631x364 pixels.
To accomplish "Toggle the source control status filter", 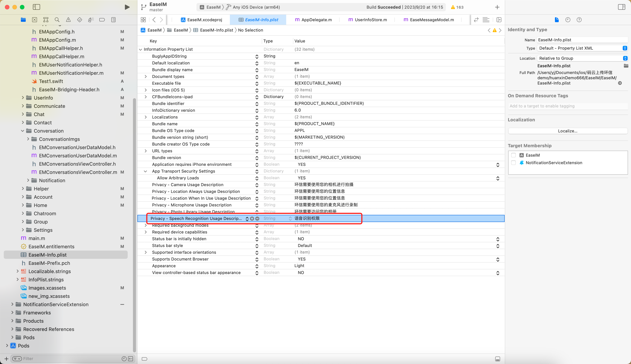I will click(131, 359).
